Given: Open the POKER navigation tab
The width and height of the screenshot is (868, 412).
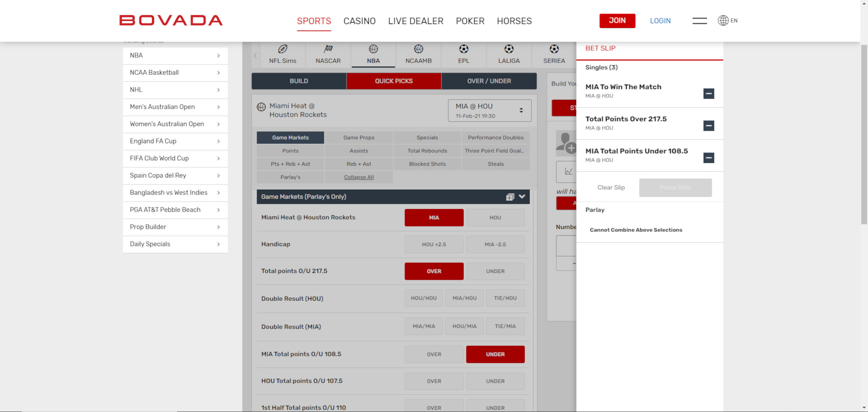Looking at the screenshot, I should 470,21.
